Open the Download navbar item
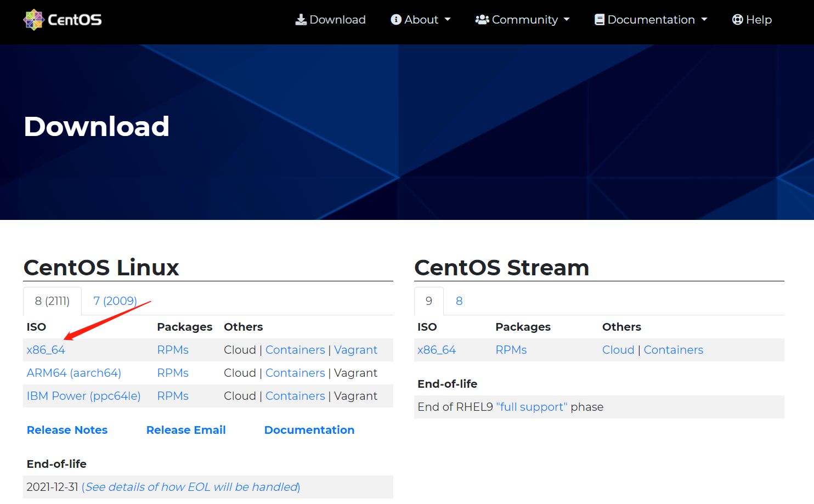This screenshot has height=504, width=814. (331, 20)
